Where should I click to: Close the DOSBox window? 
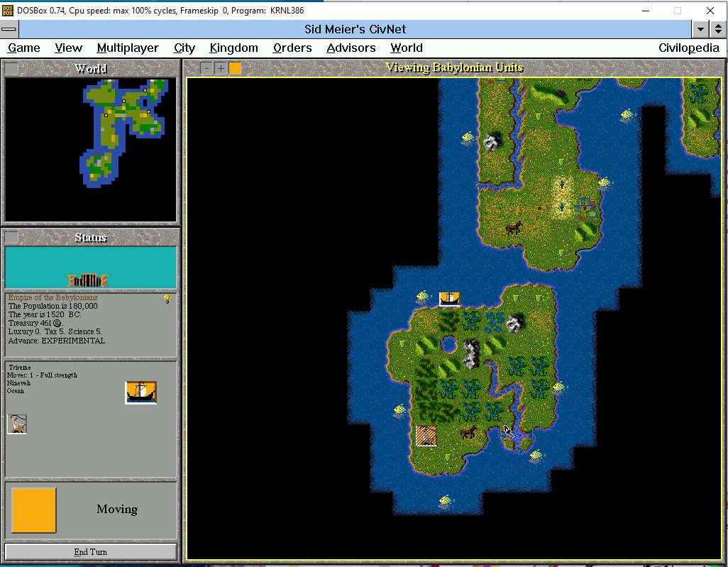(710, 11)
